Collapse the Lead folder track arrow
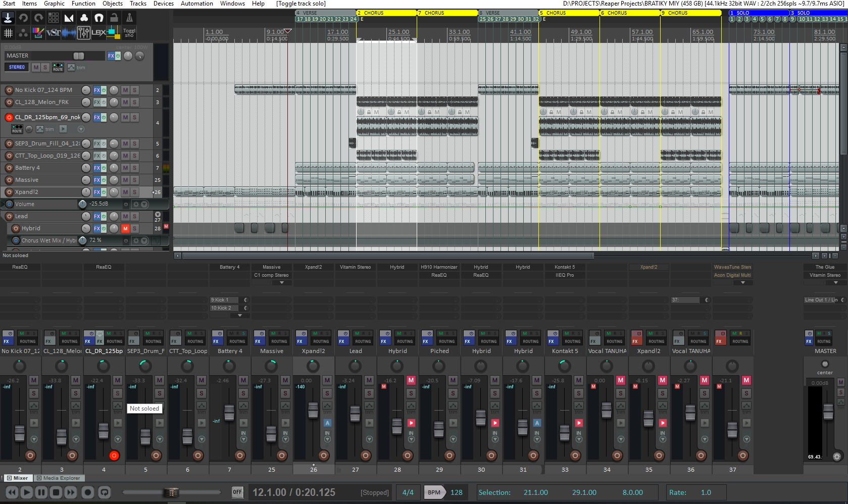This screenshot has height=504, width=848. click(x=158, y=214)
